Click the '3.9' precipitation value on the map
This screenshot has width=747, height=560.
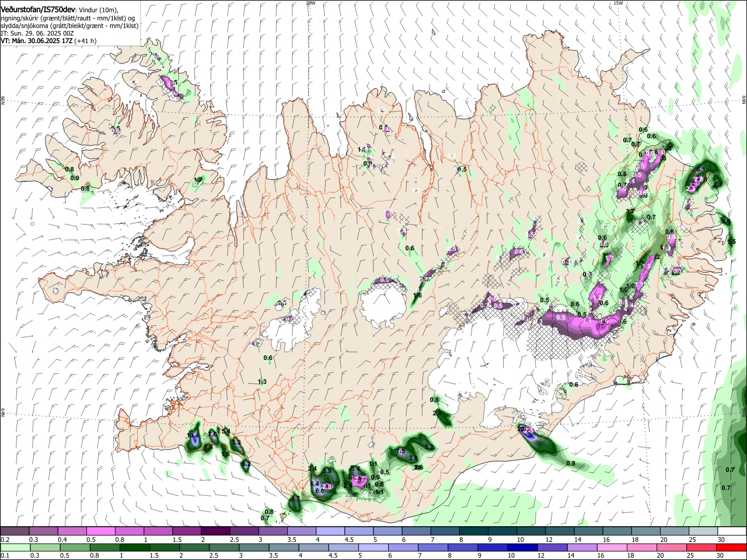pyautogui.click(x=327, y=471)
